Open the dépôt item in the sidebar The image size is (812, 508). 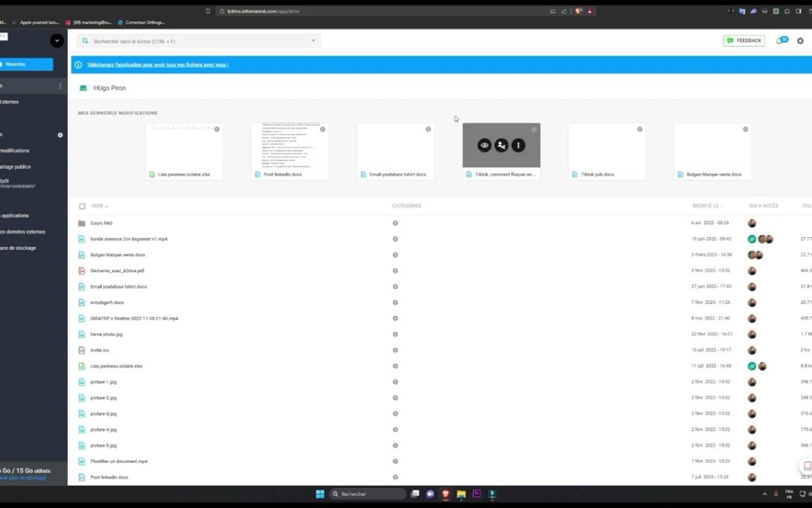coord(17,183)
